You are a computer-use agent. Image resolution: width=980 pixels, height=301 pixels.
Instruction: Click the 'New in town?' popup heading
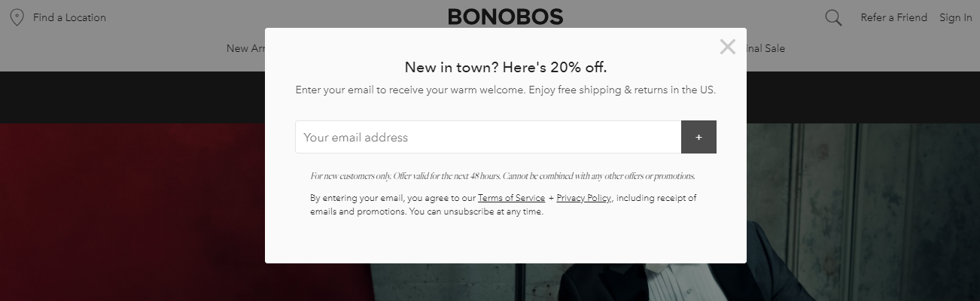click(505, 67)
